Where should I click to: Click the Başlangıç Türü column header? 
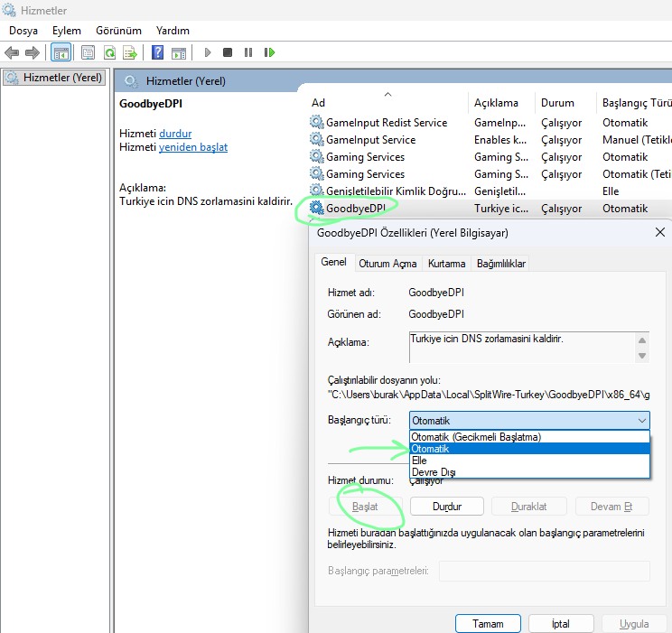(635, 102)
